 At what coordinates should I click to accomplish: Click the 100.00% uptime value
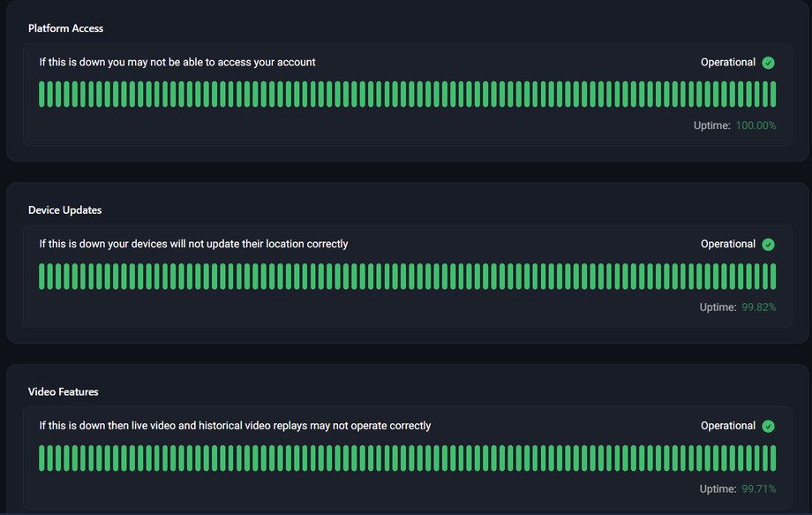pyautogui.click(x=756, y=125)
